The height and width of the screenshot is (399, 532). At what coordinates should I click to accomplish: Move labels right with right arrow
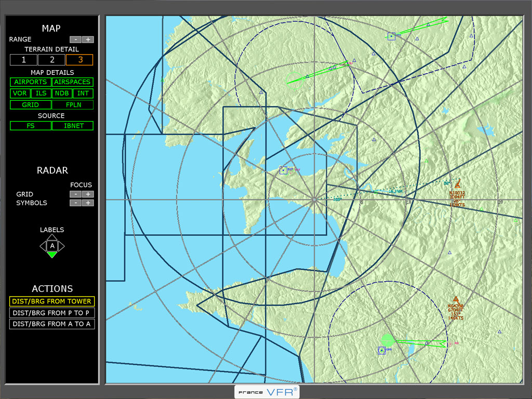(x=61, y=246)
